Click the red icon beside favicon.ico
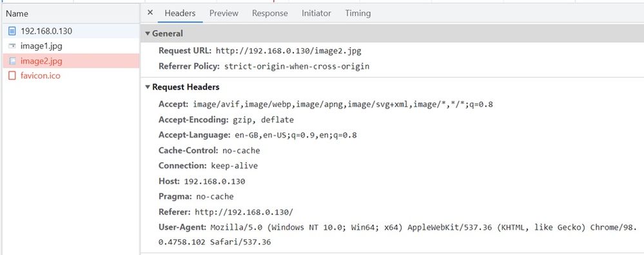The image size is (644, 255). (x=12, y=76)
